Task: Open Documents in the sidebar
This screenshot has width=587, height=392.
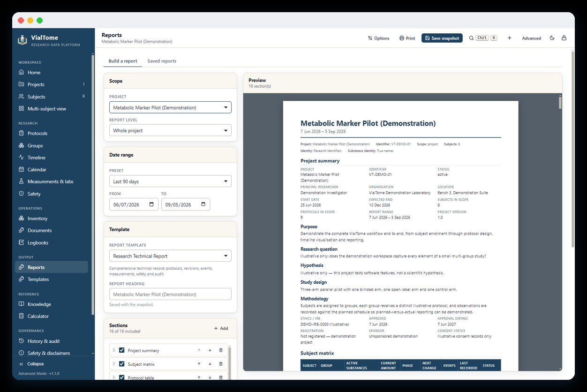Action: point(52,231)
